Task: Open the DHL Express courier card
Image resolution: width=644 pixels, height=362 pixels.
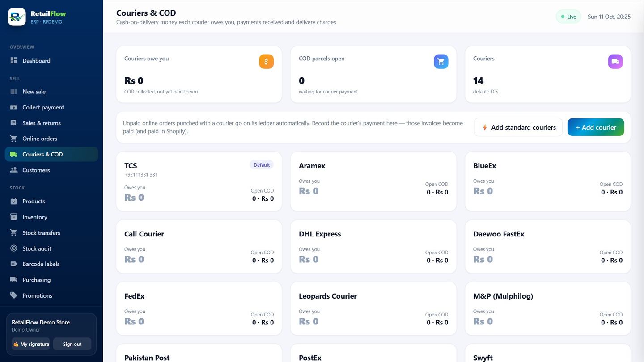Action: click(x=373, y=246)
